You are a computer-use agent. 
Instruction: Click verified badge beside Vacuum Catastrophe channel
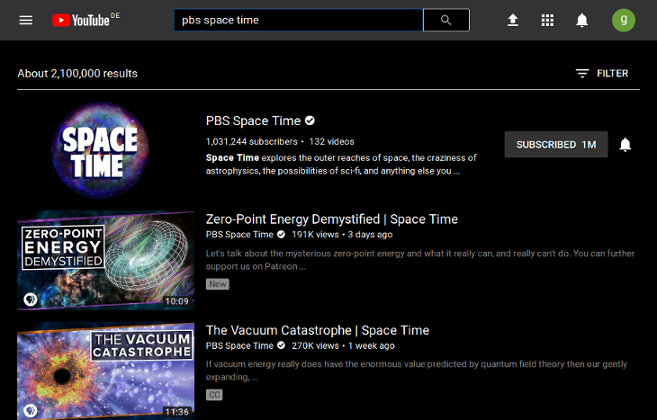tap(281, 346)
